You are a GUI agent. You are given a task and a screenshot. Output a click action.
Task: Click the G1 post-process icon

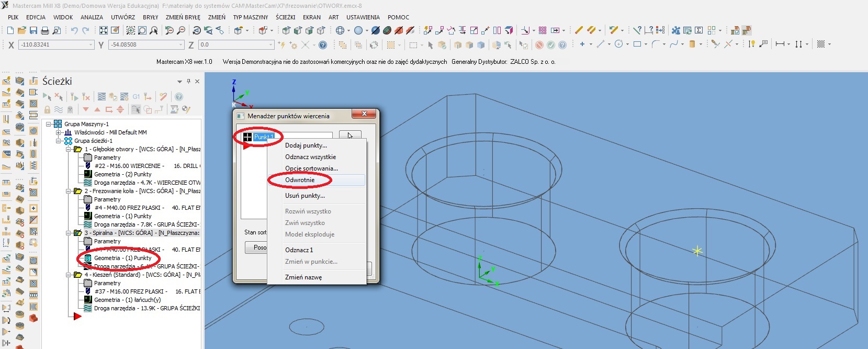[136, 97]
